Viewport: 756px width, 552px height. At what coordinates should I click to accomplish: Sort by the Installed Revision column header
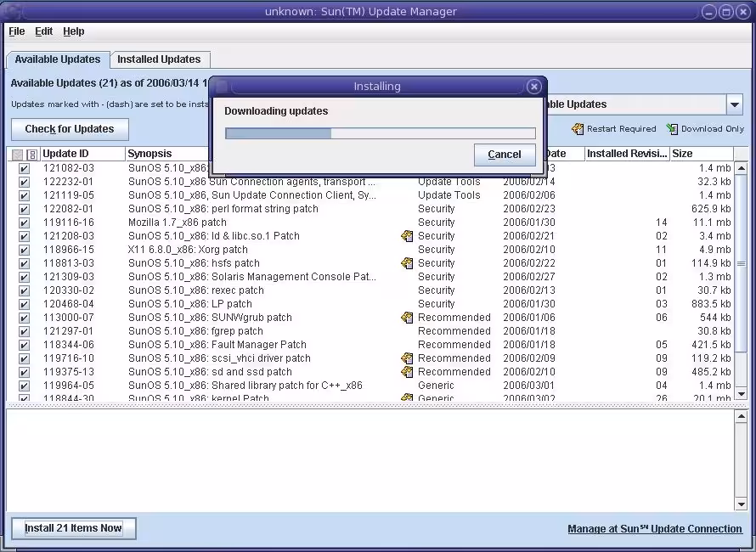[x=627, y=154]
